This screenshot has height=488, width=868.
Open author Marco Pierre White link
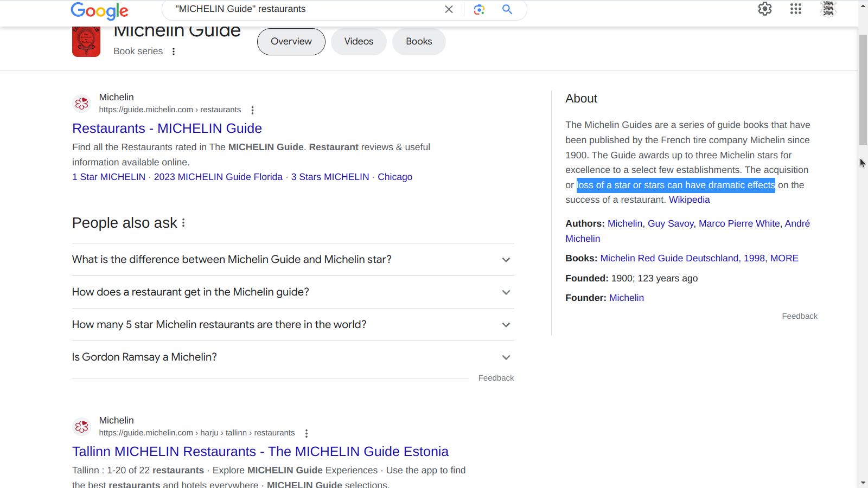point(739,224)
